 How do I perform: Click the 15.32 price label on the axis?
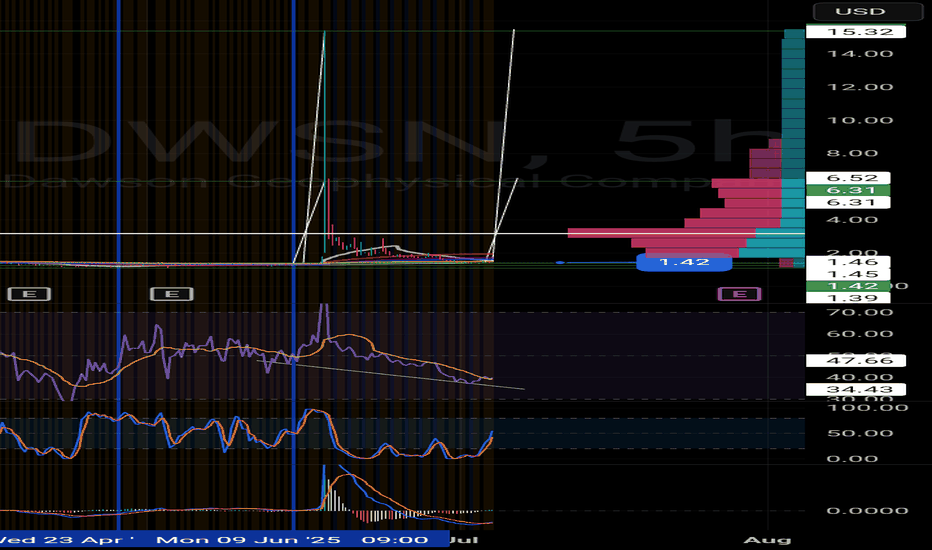[856, 32]
